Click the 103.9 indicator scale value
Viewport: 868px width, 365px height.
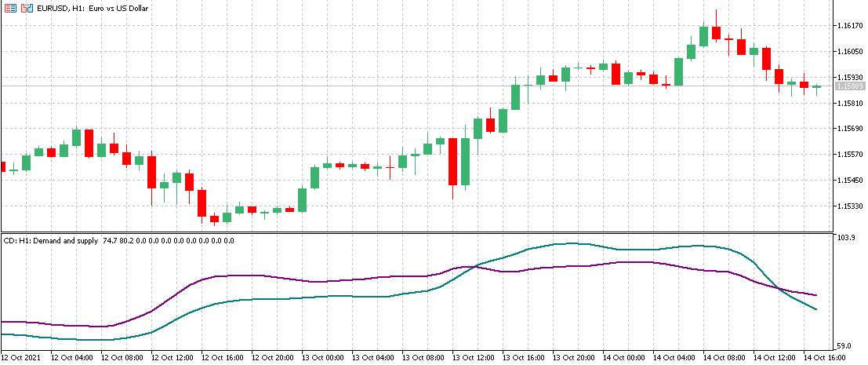click(844, 237)
